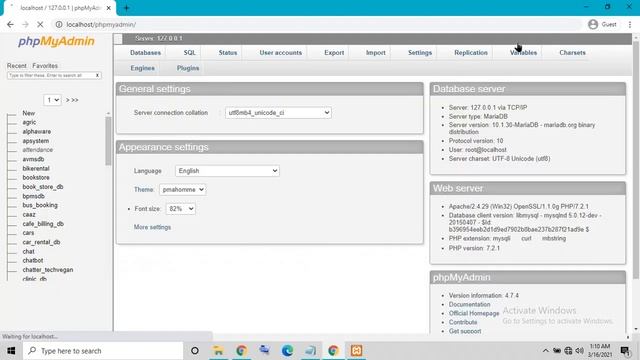Open the chatter_techvegan database
Viewport: 640px width, 360px height.
[x=48, y=270]
